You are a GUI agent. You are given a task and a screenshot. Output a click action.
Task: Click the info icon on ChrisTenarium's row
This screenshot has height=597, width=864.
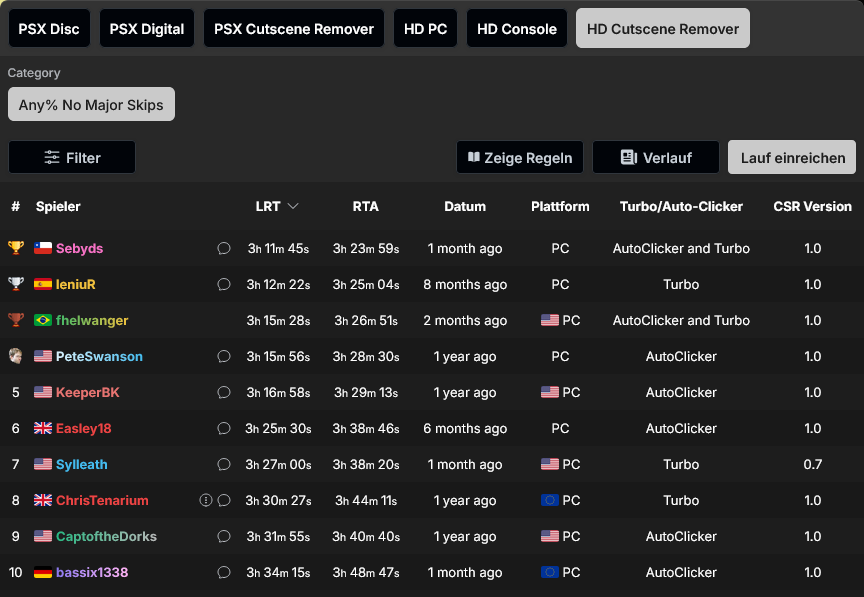(206, 501)
